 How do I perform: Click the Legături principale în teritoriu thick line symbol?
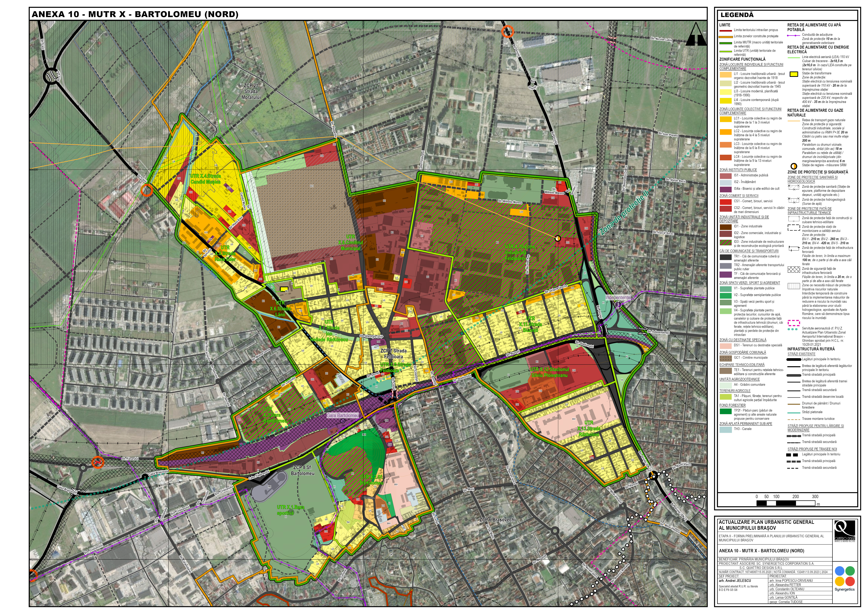(x=794, y=359)
